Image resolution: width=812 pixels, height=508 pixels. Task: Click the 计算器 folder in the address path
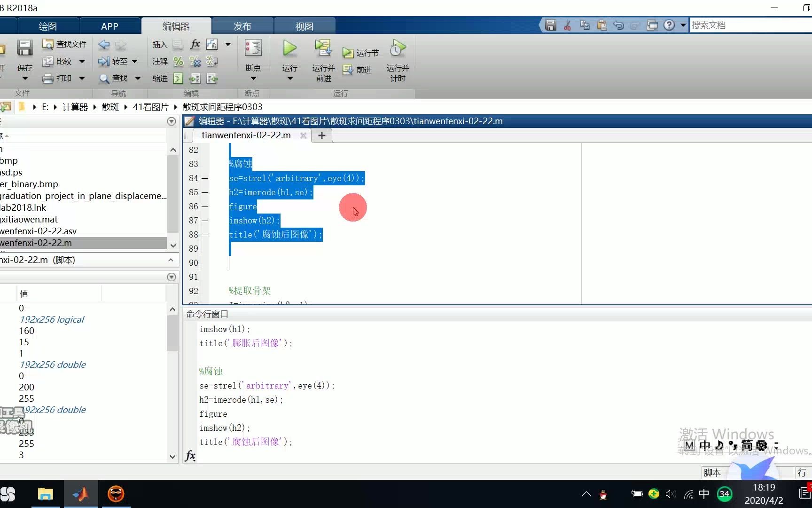75,107
